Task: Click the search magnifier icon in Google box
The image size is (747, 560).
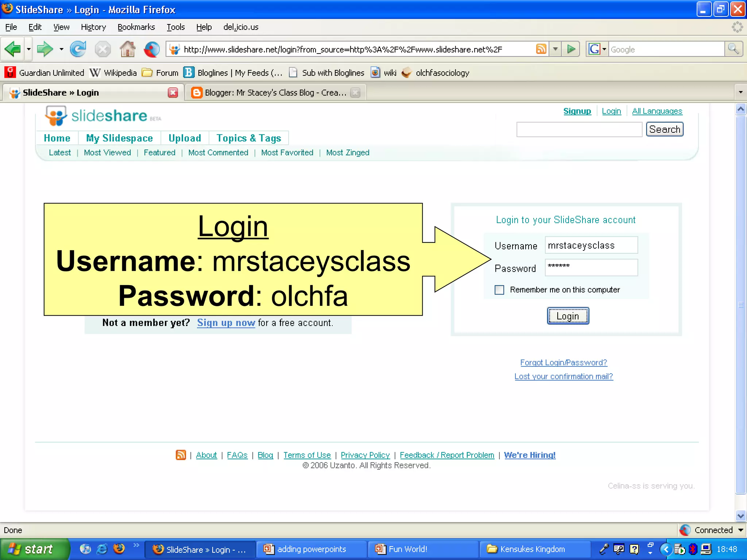Action: coord(733,49)
